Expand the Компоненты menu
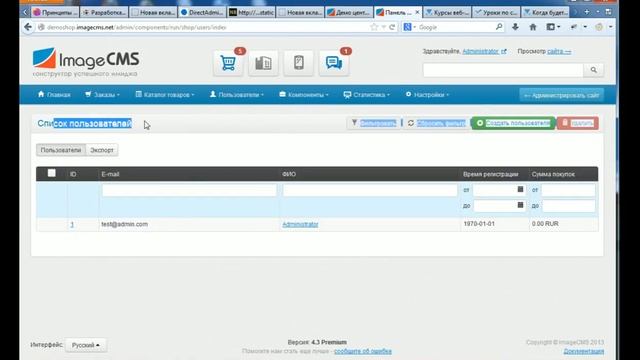Screen dimensions: 640x360 pyautogui.click(x=304, y=95)
